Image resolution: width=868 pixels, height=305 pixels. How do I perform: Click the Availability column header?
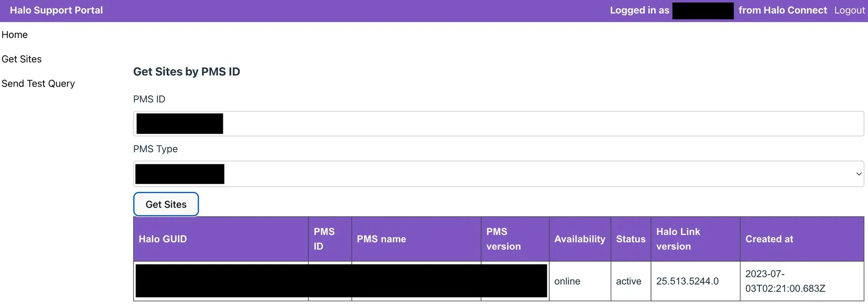pyautogui.click(x=580, y=239)
